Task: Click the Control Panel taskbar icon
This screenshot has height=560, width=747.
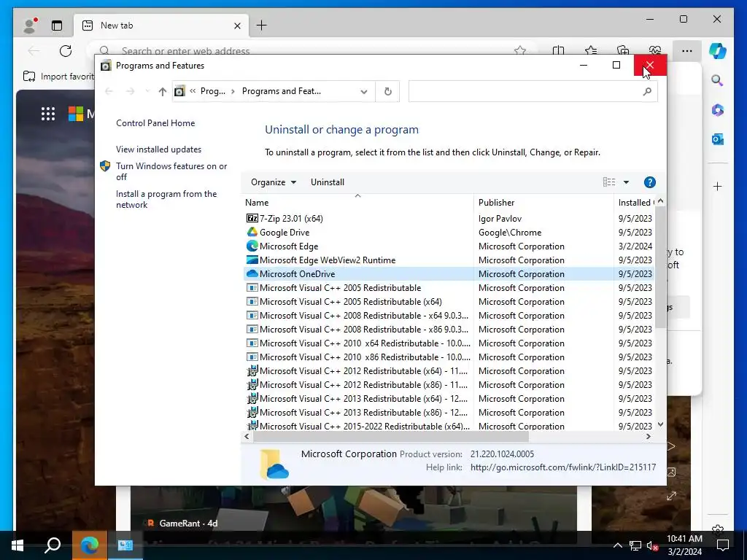Action: tap(125, 545)
